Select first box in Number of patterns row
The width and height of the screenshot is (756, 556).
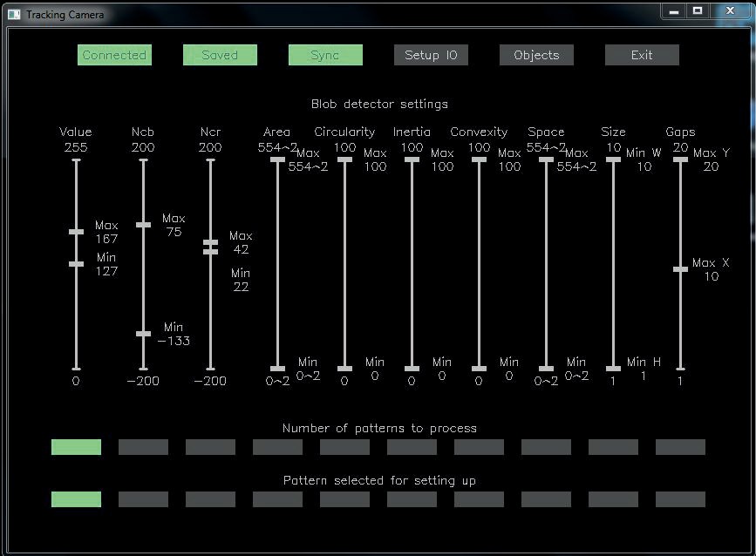[x=76, y=447]
